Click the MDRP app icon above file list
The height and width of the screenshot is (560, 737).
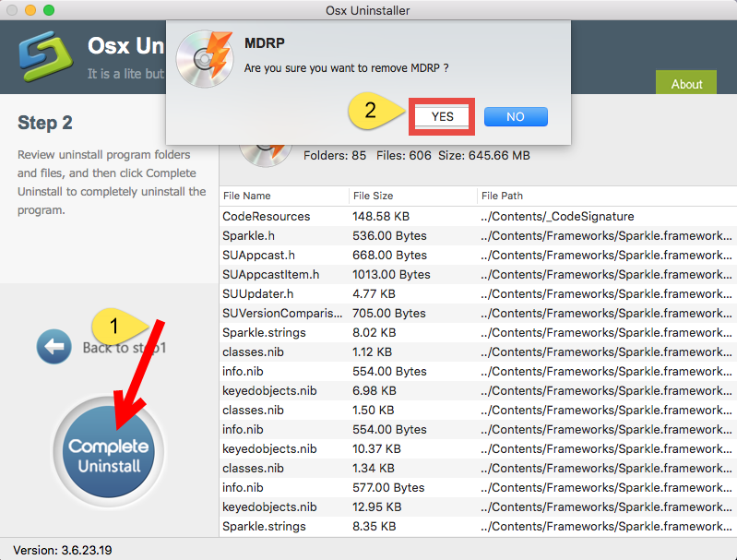(x=266, y=155)
